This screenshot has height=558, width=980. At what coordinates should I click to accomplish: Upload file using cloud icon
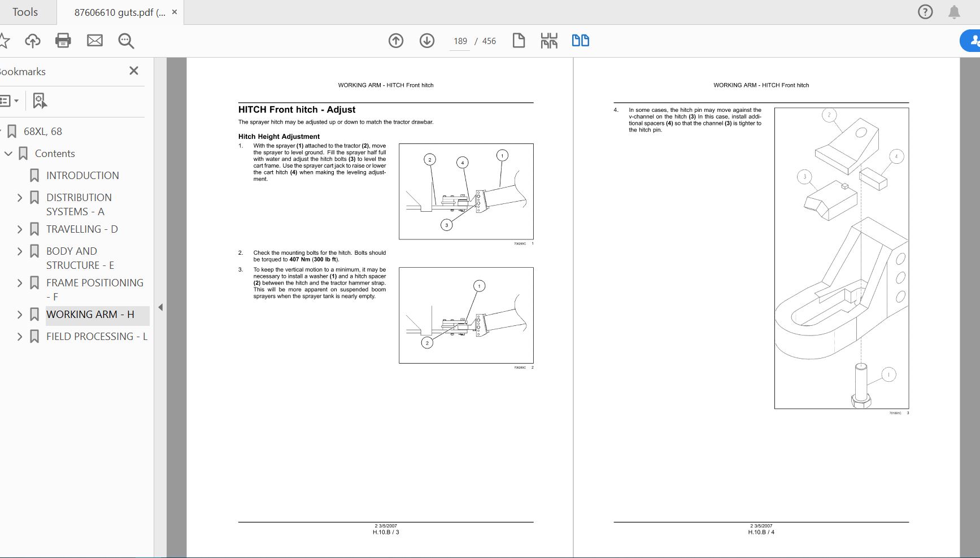tap(33, 41)
